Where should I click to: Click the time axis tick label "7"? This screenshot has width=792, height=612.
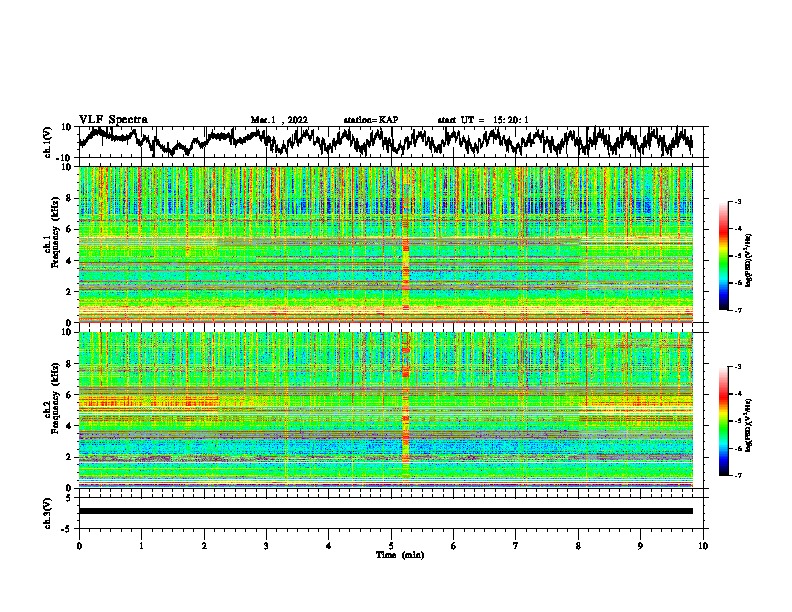(x=516, y=546)
